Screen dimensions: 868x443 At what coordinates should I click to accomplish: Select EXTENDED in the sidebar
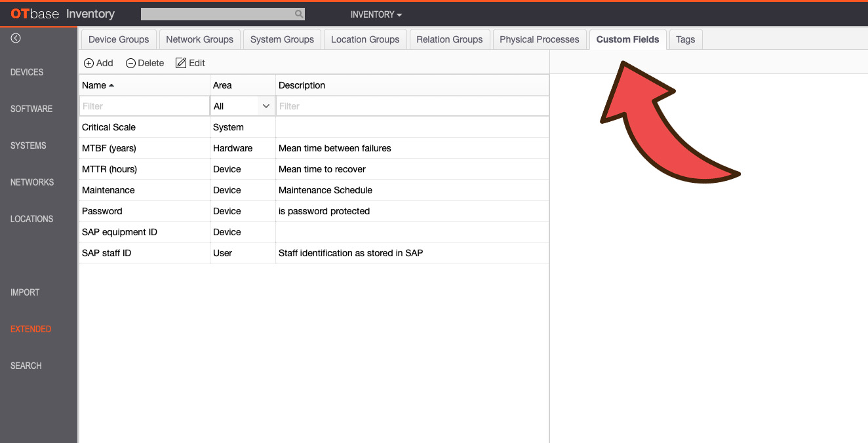pos(31,329)
